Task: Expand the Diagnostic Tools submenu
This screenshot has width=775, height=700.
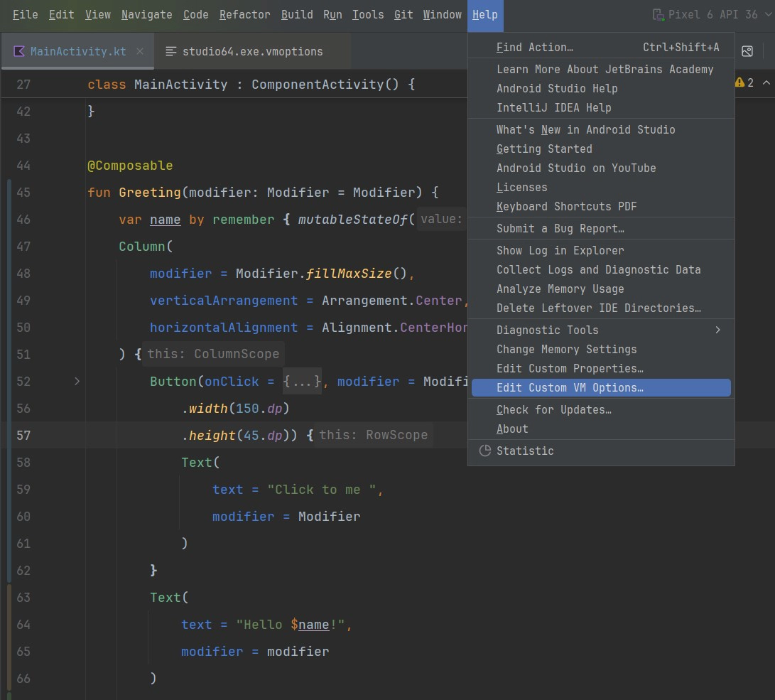Action: 601,330
